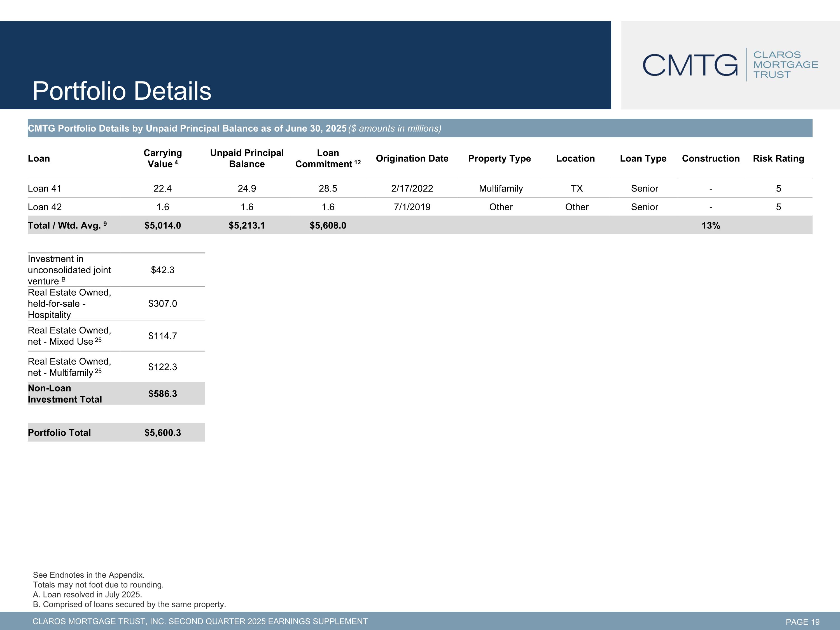The image size is (840, 630).
Task: Click the PAGE 19 footer label
Action: [x=802, y=622]
